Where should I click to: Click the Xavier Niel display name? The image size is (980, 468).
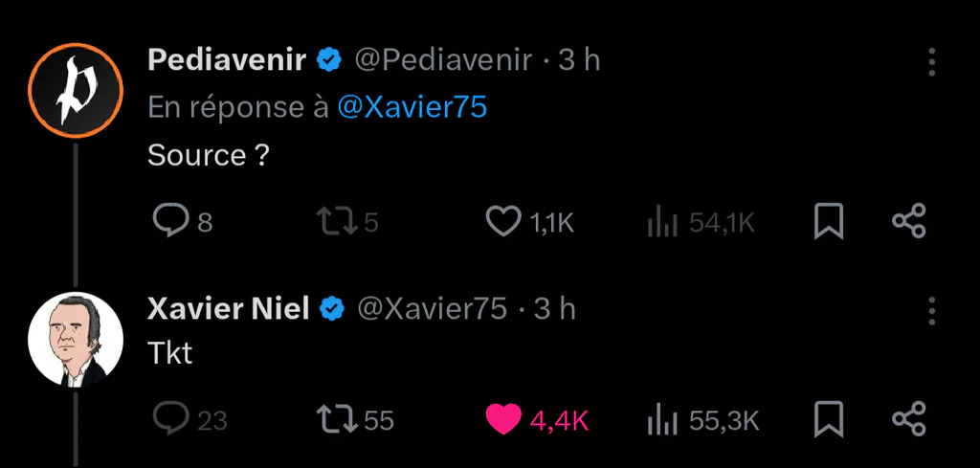[229, 309]
